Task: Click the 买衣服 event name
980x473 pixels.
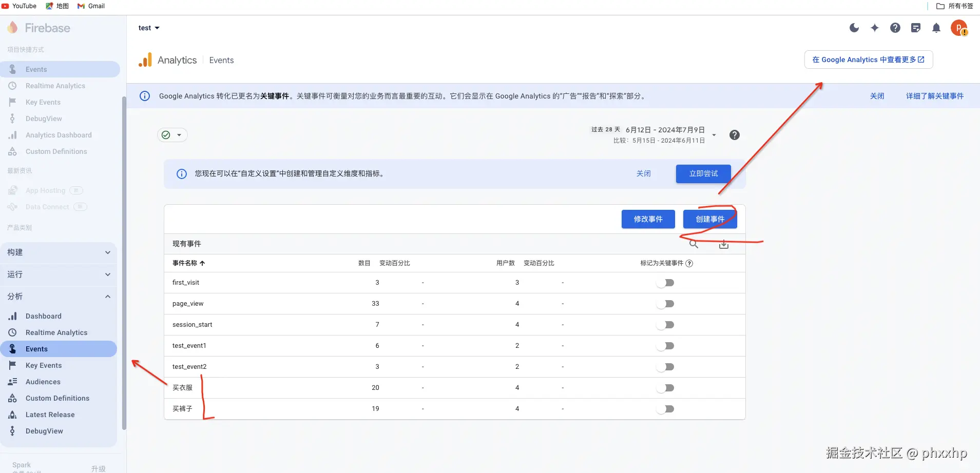Action: point(182,388)
